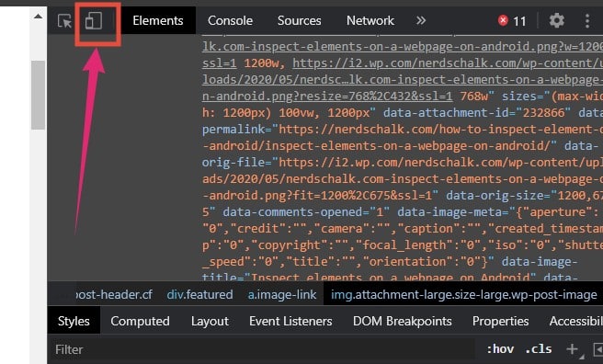Open the Console tab
This screenshot has height=364, width=603.
pyautogui.click(x=230, y=20)
